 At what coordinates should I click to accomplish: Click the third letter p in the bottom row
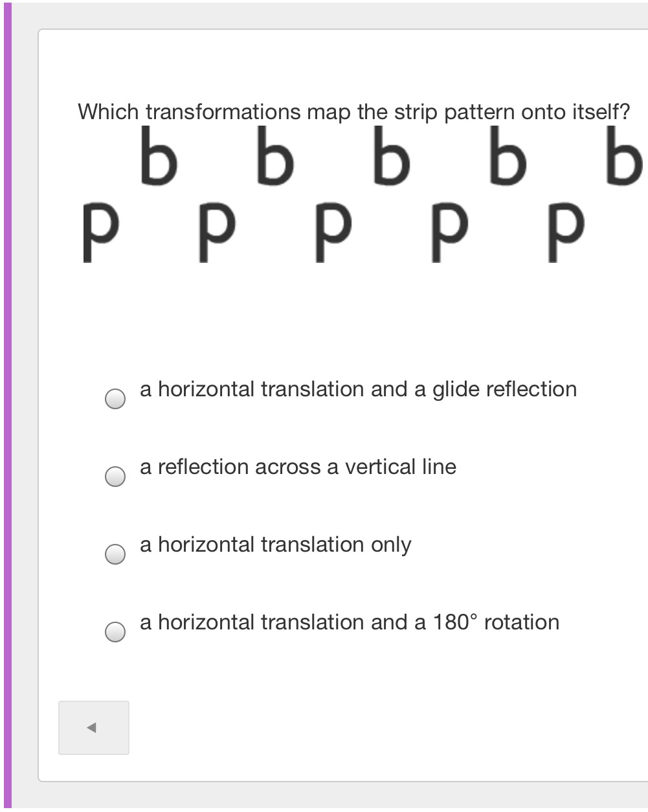pos(333,232)
